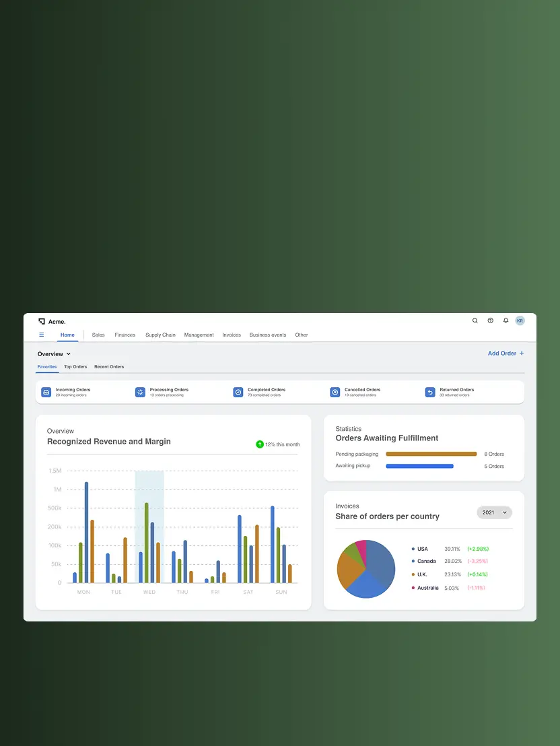Switch to the Top Orders tab
The image size is (560, 746).
[x=75, y=367]
